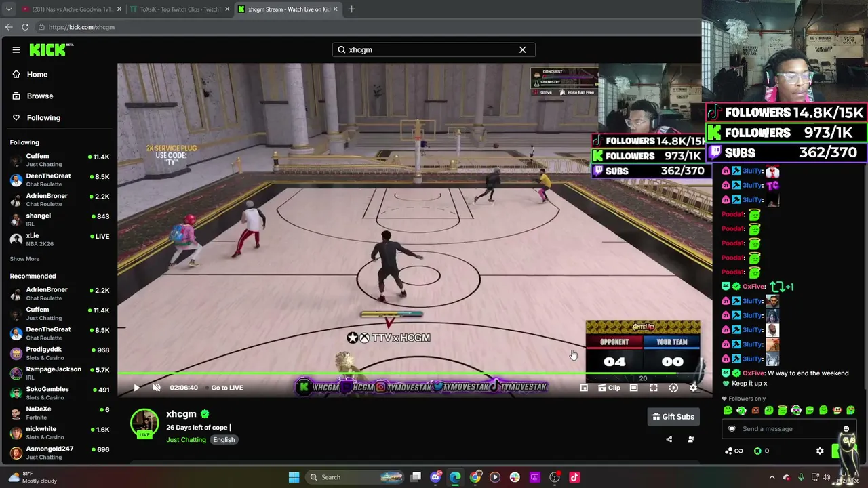Select the red angry box emote
Screen dimensions: 868x488
click(755, 411)
